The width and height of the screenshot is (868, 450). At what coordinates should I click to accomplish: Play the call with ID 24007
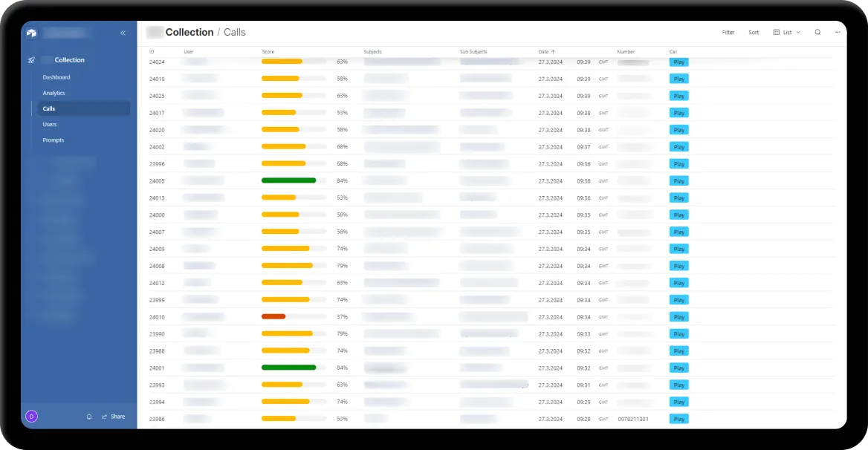tap(679, 232)
